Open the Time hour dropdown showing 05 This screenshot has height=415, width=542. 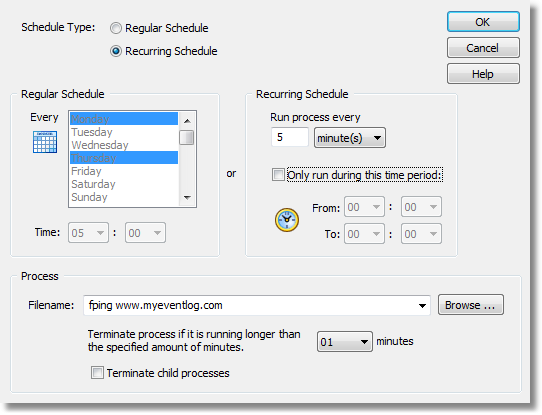click(x=88, y=233)
